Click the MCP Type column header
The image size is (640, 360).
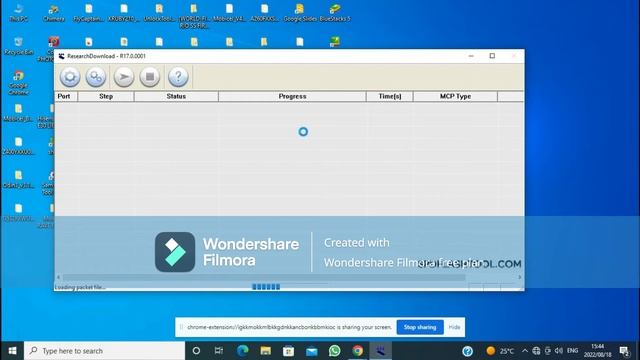(x=455, y=96)
